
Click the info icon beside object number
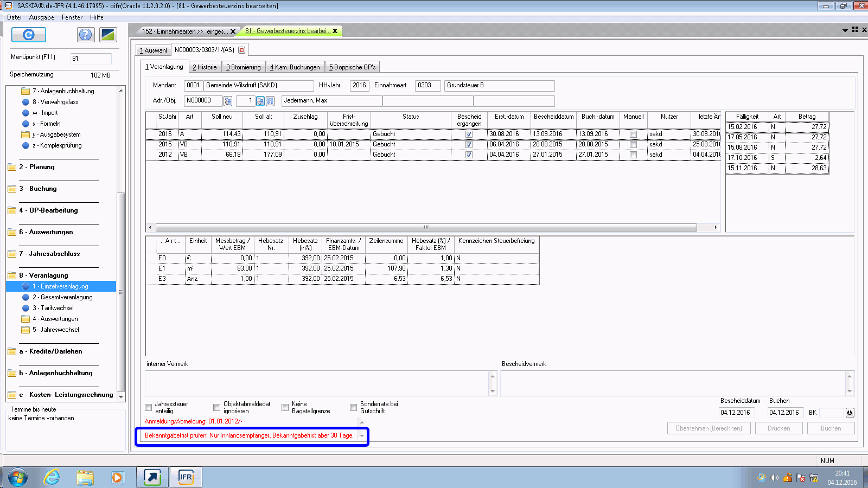270,101
